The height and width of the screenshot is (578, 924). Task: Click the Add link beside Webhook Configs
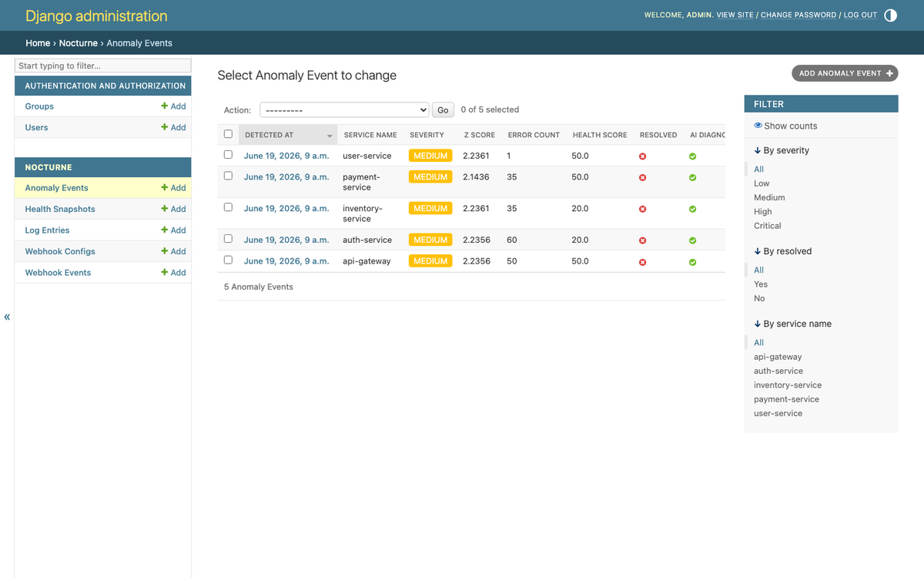pyautogui.click(x=173, y=251)
